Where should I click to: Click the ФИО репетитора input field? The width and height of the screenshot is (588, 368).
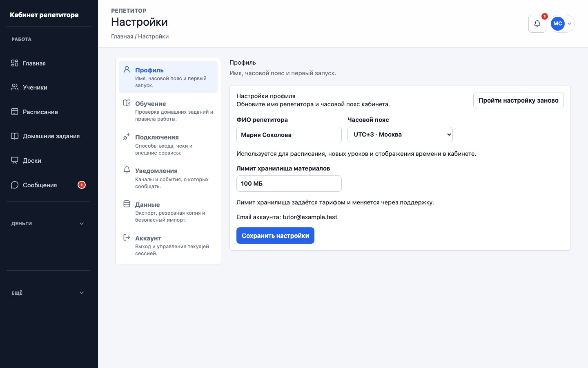coord(289,135)
